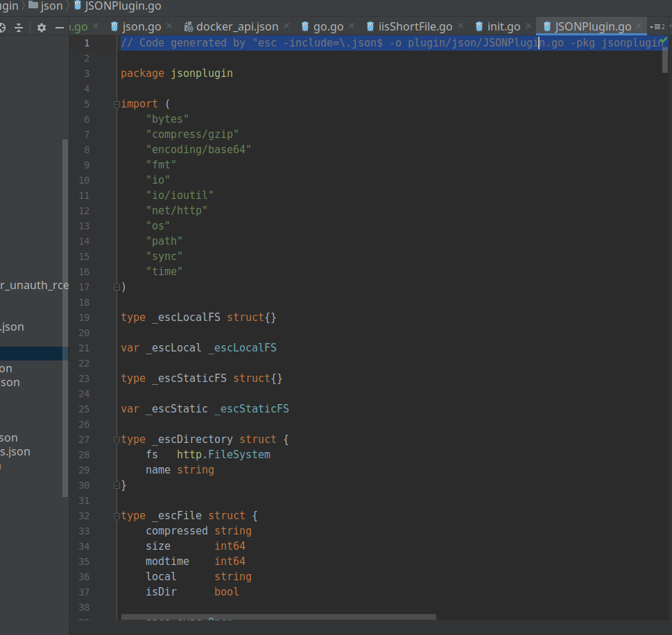672x635 pixels.
Task: Show hidden tabs dropdown list
Action: (657, 27)
